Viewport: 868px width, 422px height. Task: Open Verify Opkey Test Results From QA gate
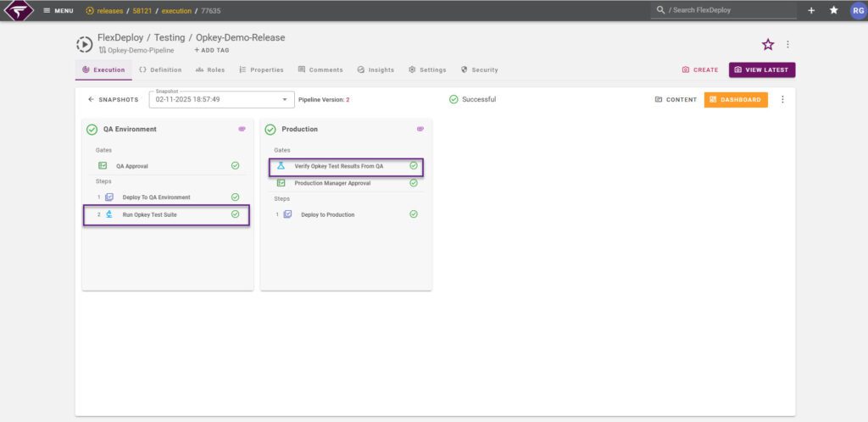pos(347,166)
